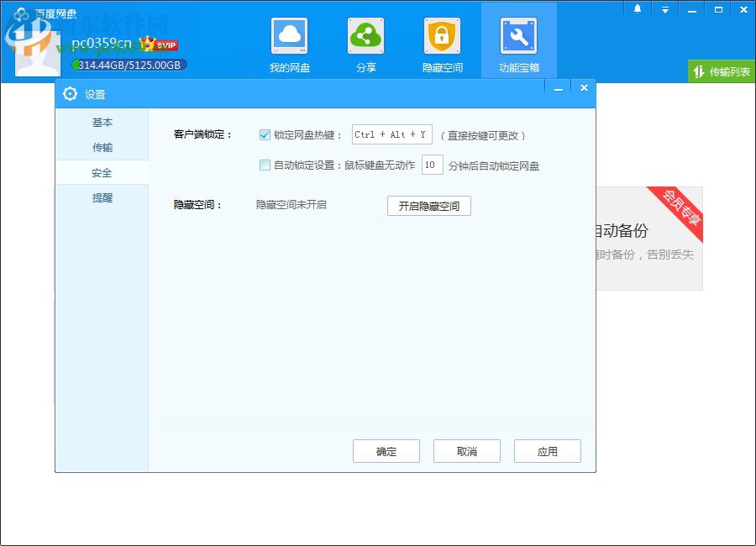Switch to the 提醒 settings tab
756x546 pixels.
[102, 197]
